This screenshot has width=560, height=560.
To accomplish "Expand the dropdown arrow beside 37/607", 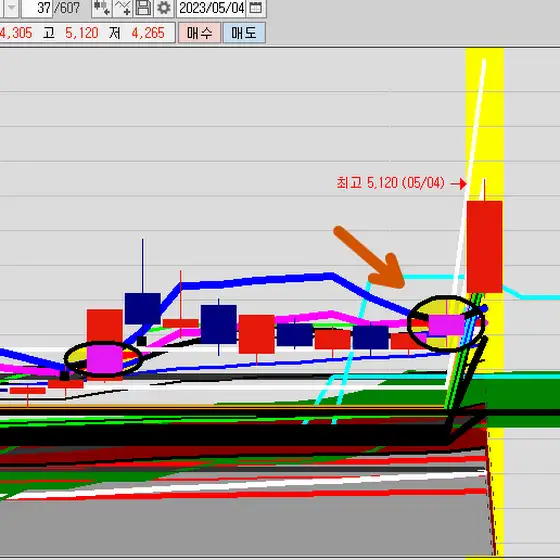I will tap(11, 8).
